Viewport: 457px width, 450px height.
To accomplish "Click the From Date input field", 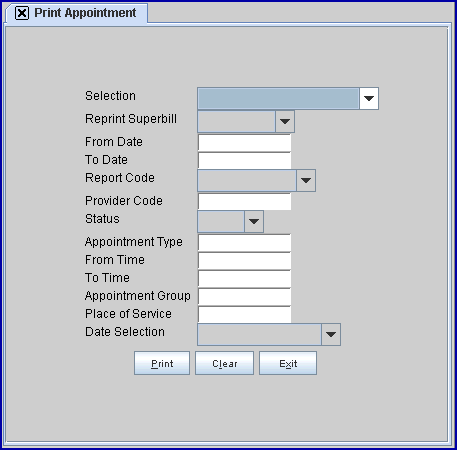I will coord(244,143).
